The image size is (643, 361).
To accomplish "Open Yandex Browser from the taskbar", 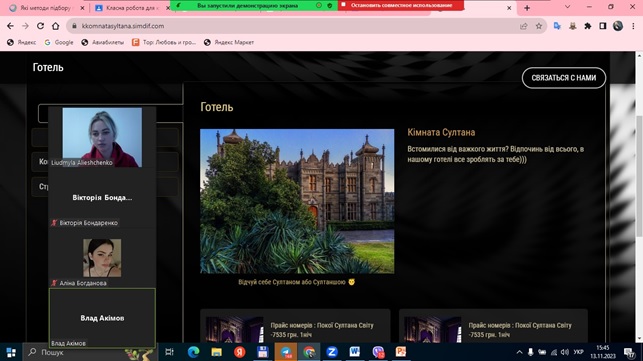I will click(240, 352).
